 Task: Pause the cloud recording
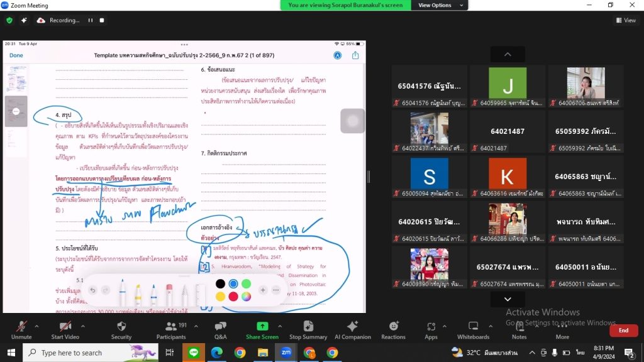click(91, 20)
